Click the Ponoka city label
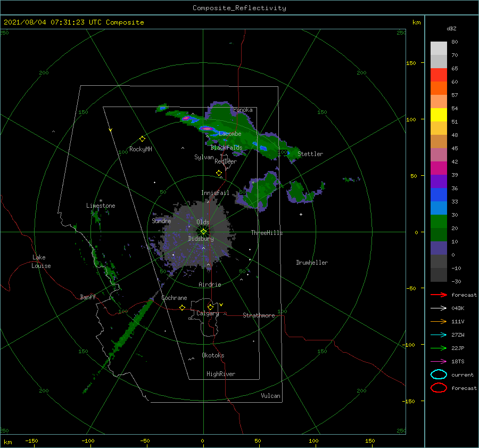The image size is (479, 448). [243, 110]
